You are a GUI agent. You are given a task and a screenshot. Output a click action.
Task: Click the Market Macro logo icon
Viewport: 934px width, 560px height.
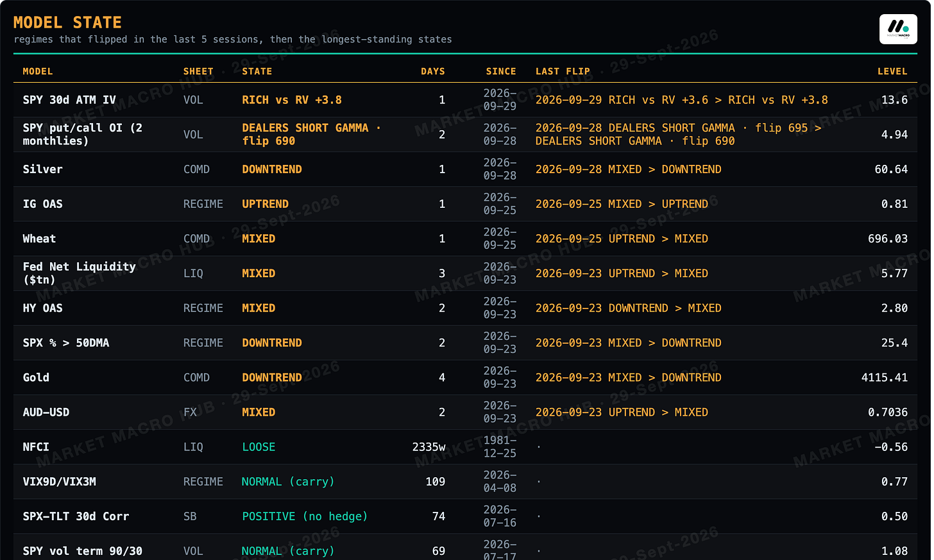[x=898, y=29]
